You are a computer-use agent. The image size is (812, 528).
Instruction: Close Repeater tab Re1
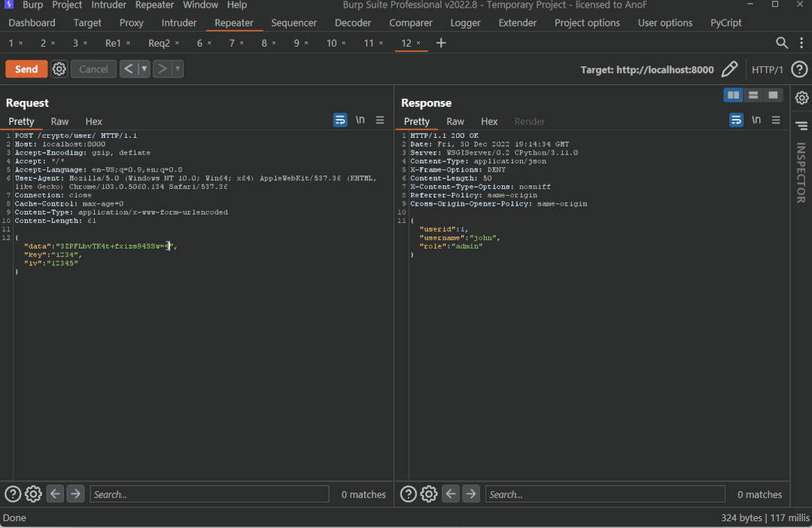point(129,43)
